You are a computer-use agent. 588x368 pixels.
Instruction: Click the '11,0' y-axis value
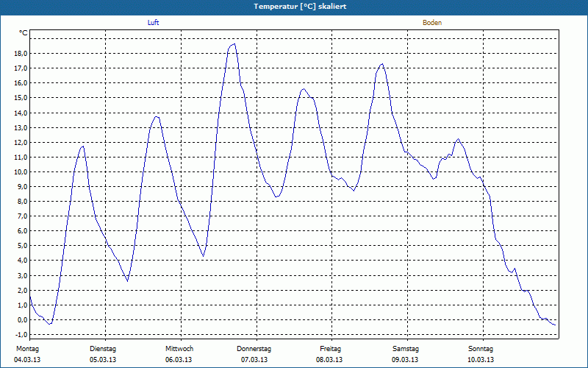(x=21, y=157)
